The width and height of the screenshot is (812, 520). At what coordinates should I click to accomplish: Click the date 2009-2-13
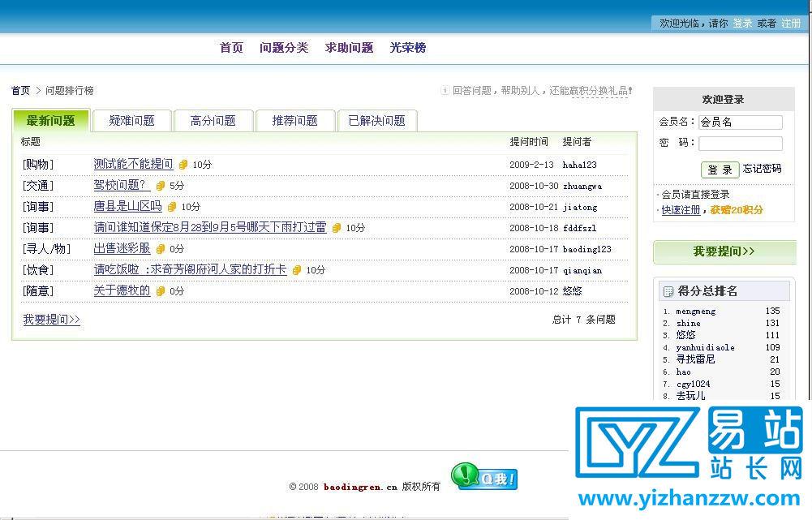click(531, 165)
